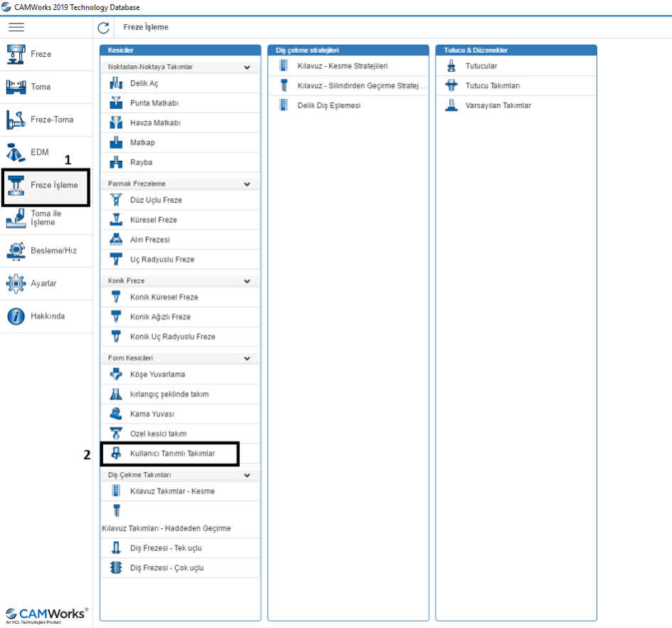Click the CAMWorks logo at bottom left
This screenshot has width=672, height=628.
click(x=47, y=614)
